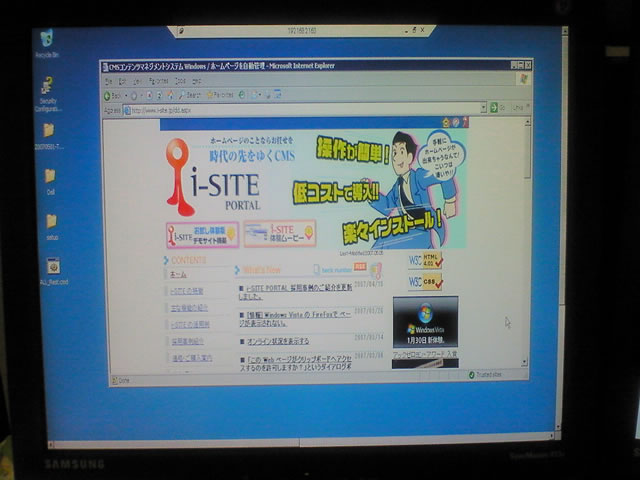Open the Edit menu

pyautogui.click(x=122, y=82)
